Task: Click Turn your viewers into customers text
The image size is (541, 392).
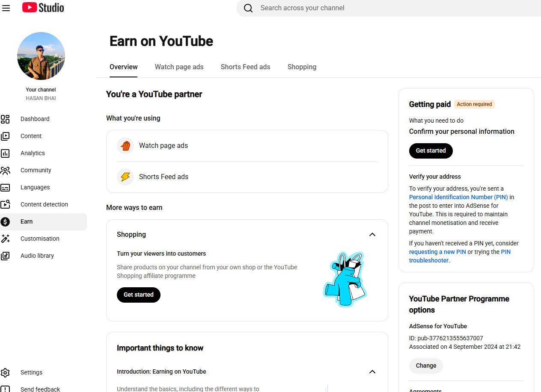Action: pos(161,253)
